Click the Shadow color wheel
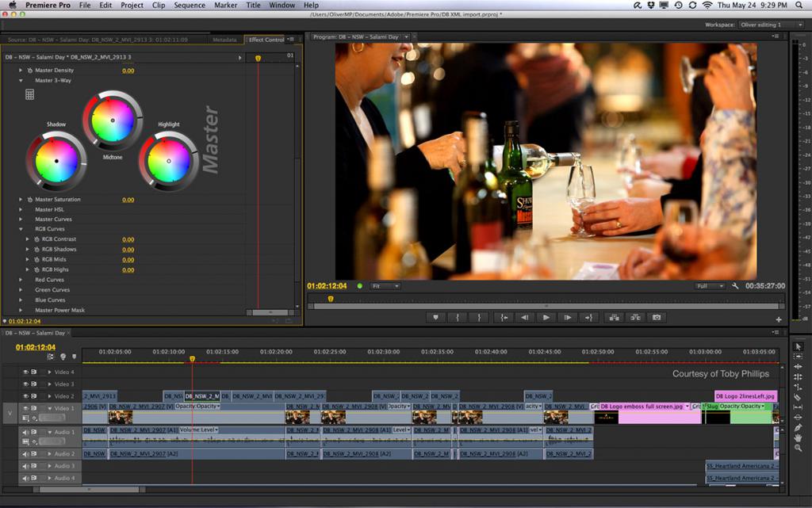The height and width of the screenshot is (508, 812). (56, 161)
